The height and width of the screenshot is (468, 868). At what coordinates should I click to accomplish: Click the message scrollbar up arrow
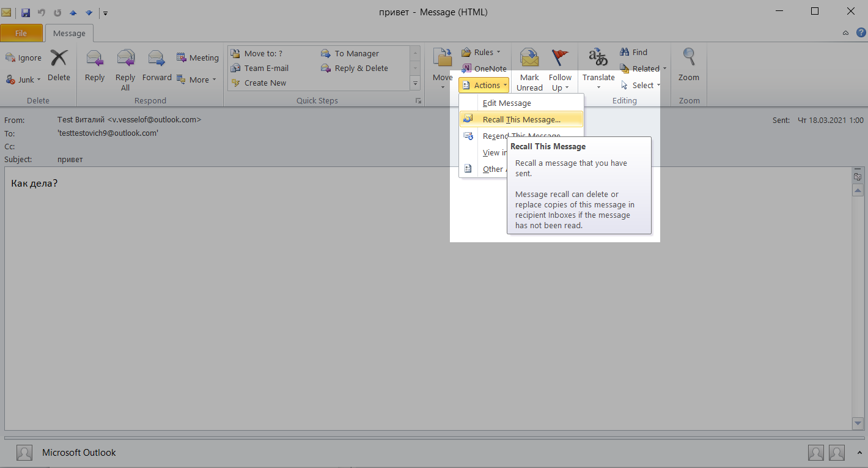tap(858, 191)
